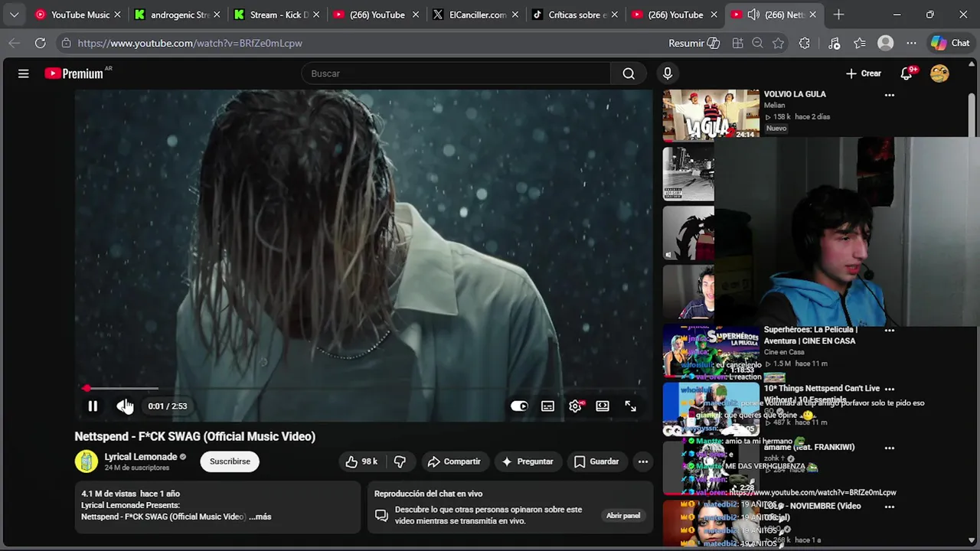Viewport: 980px width, 551px height.
Task: Open the tab search chevron dropdown
Action: (14, 15)
